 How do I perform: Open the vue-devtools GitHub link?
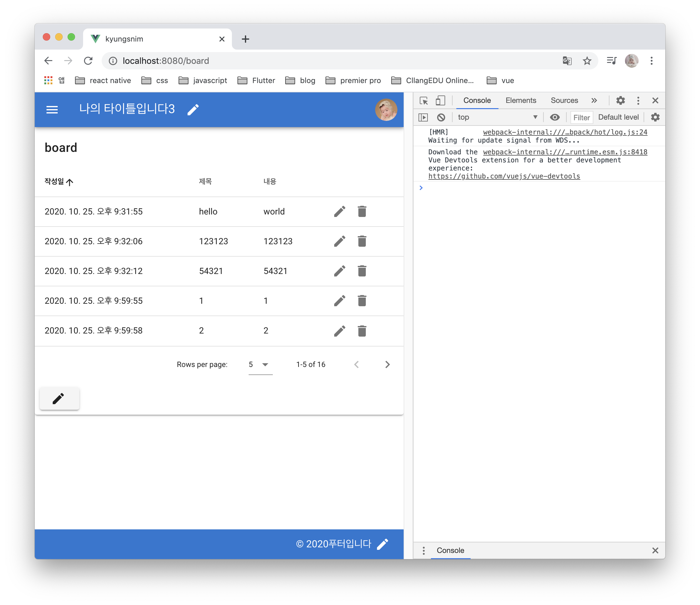[x=504, y=176]
